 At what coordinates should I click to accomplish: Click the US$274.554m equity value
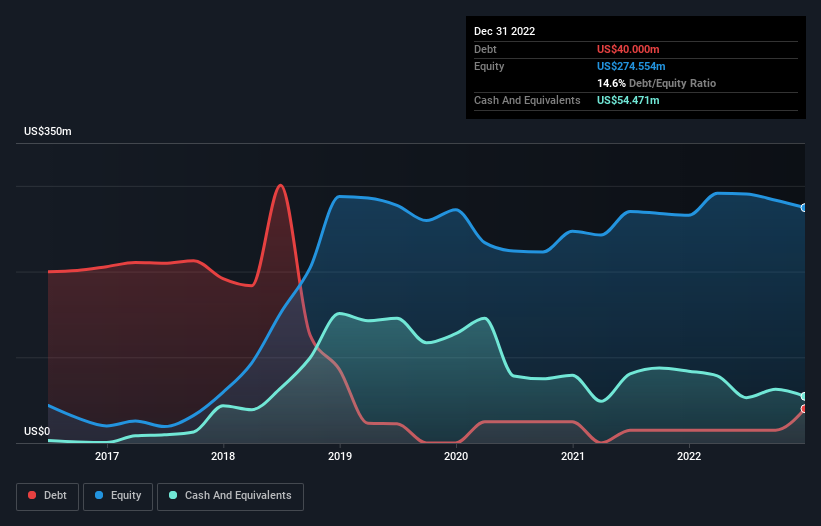[x=631, y=66]
